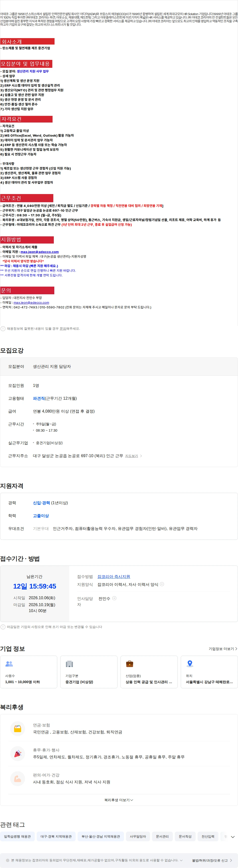Expand 복리후생 더보기

pos(119,800)
